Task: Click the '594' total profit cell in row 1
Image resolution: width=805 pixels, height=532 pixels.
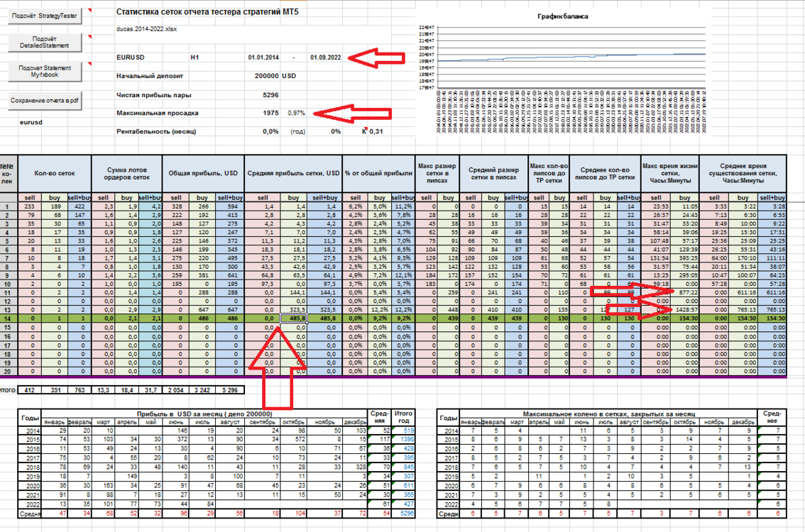Action: 229,206
